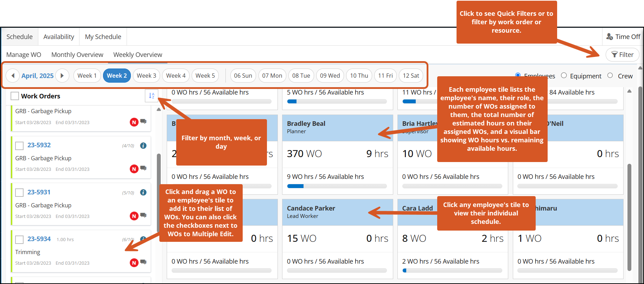Open the Time Off panel

(623, 37)
